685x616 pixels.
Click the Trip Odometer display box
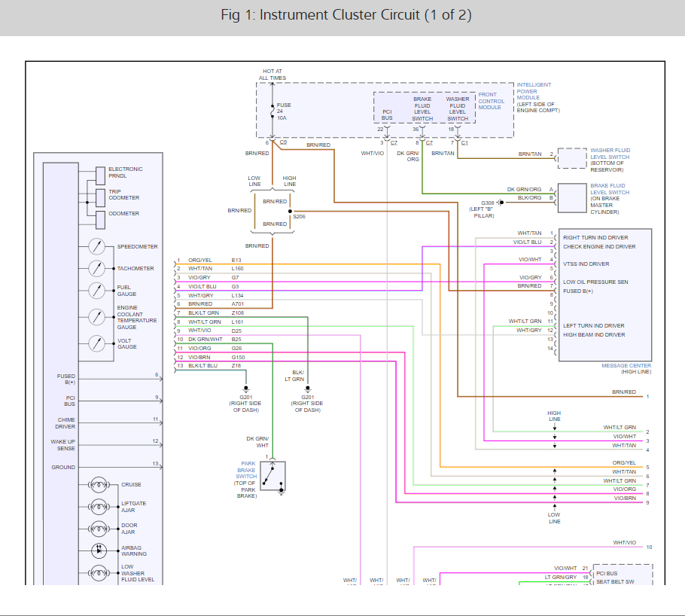[100, 198]
